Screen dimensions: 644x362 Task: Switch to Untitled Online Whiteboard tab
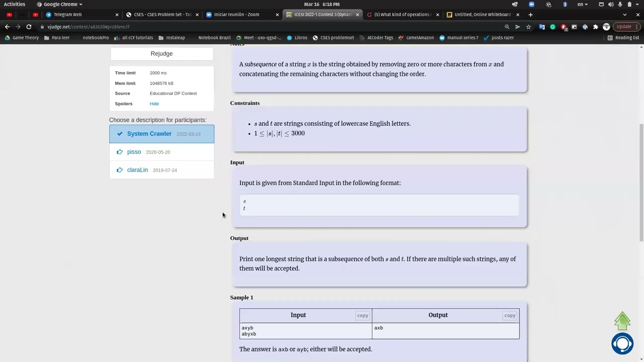click(482, 15)
